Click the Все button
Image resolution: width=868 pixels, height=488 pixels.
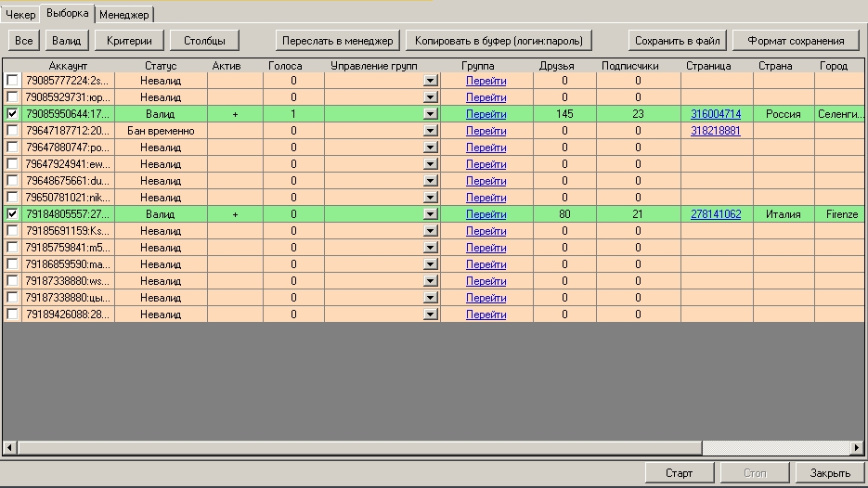coord(23,41)
